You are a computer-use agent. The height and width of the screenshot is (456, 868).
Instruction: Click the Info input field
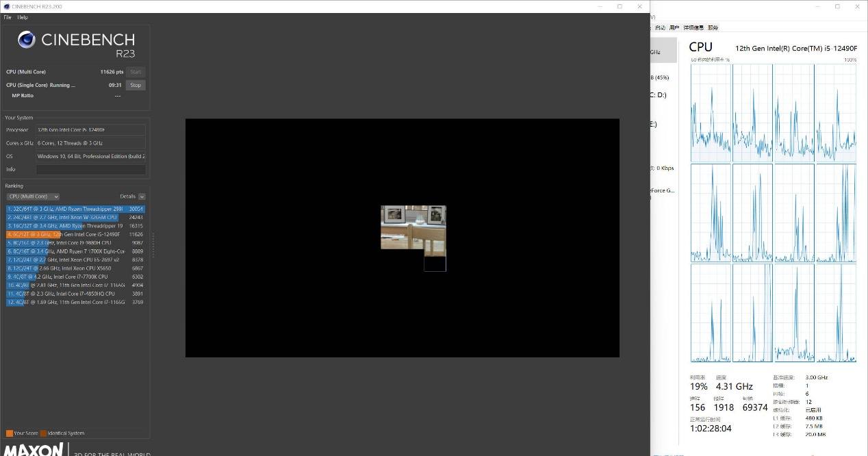tap(90, 169)
